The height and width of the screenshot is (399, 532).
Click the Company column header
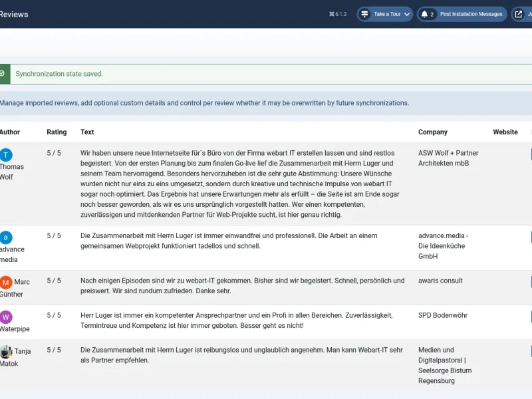pos(433,132)
